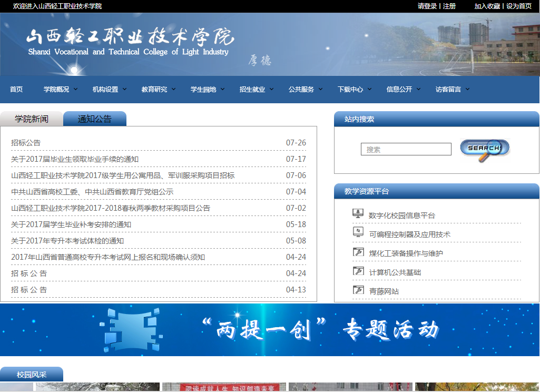
Task: Click the 加入收藏 link
Action: 487,6
